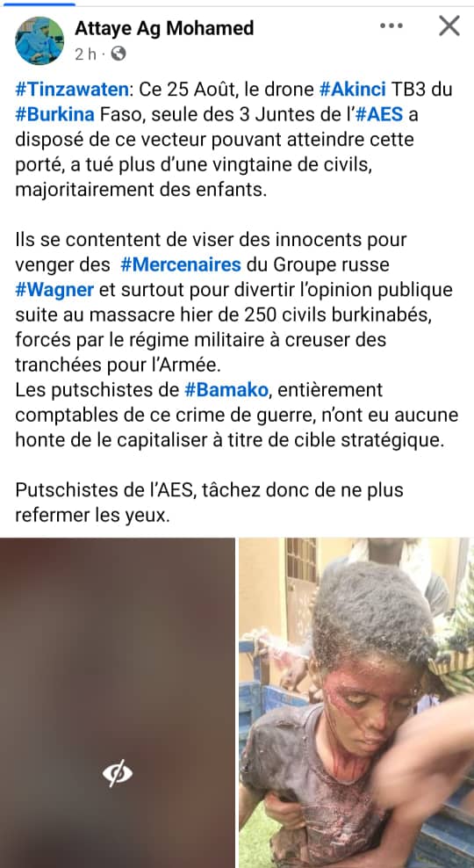
Task: Tap the paragraph beginning Ils se contentent
Action: tap(234, 302)
